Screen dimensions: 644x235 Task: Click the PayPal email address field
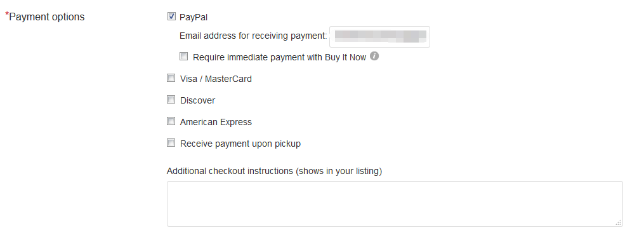click(380, 37)
